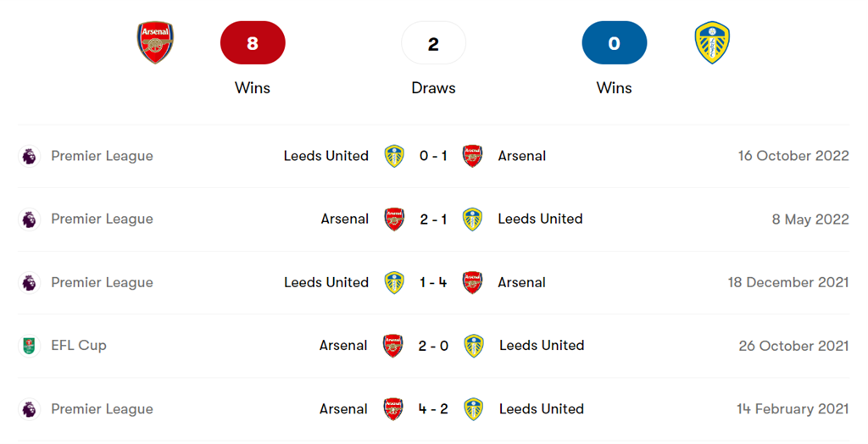Open the 1 - 4 match result
Image resolution: width=868 pixels, height=444 pixels.
(x=433, y=282)
